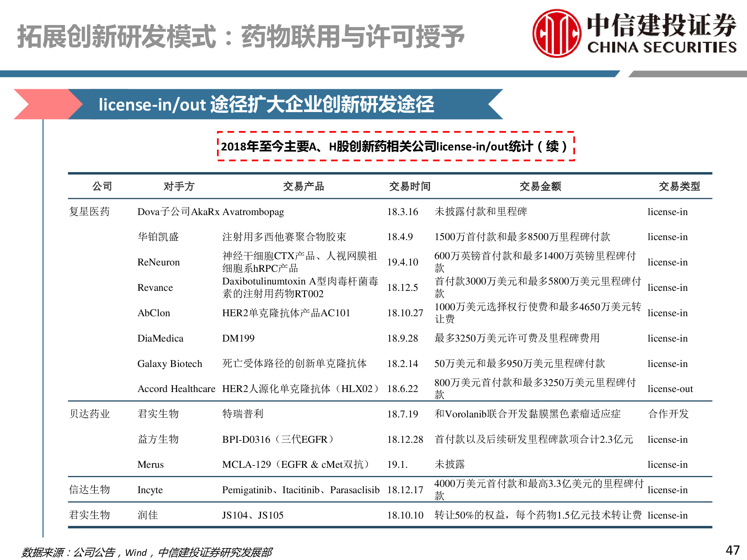Select company cell 贝达药业

point(90,414)
